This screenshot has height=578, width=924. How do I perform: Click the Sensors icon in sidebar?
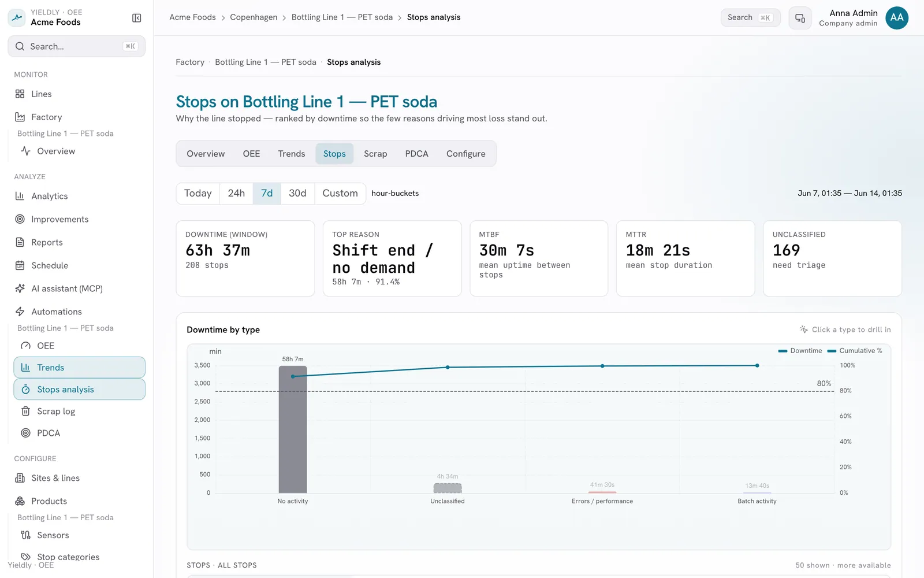click(x=25, y=535)
